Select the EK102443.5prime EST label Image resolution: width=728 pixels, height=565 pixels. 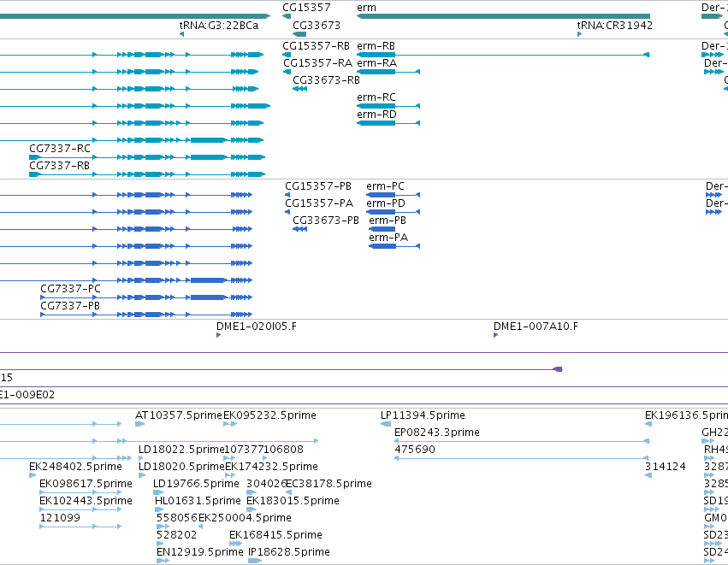point(86,501)
